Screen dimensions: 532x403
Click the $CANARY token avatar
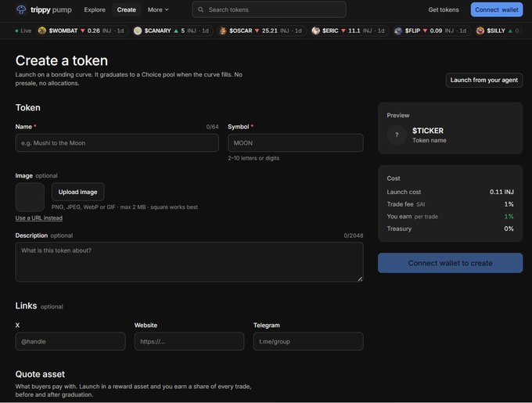tap(138, 31)
